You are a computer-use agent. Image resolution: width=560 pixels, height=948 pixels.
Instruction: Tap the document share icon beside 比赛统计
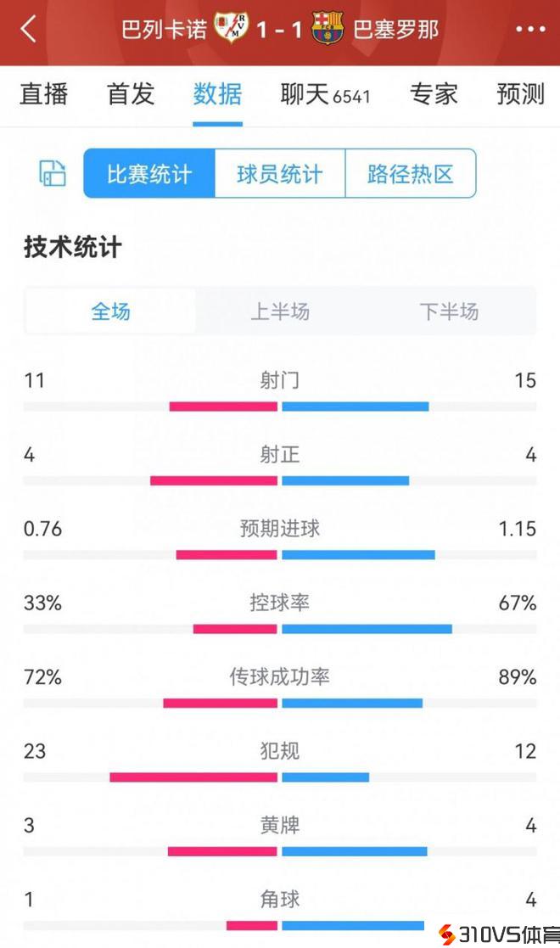53,173
